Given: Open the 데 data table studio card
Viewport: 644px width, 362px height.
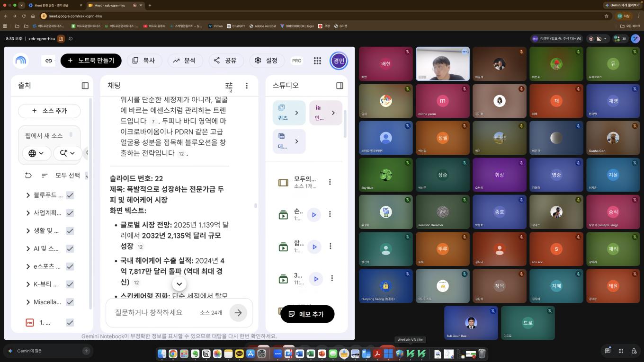Looking at the screenshot, I should [289, 141].
